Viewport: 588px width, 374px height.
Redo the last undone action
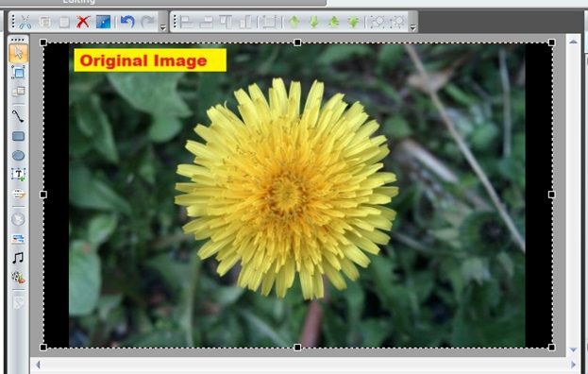147,22
